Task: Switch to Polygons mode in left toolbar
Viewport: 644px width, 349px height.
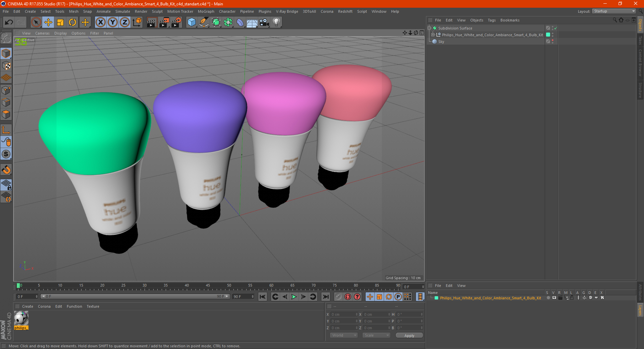Action: 6,114
